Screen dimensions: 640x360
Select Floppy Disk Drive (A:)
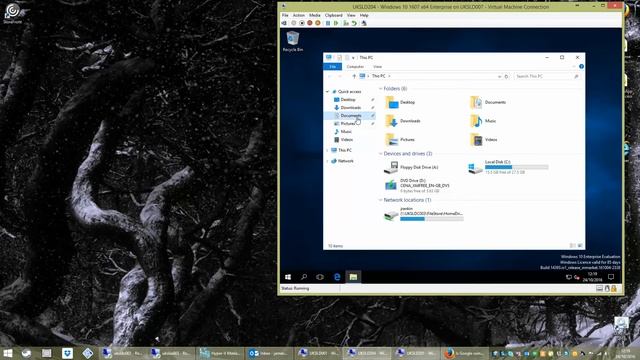tap(411, 167)
